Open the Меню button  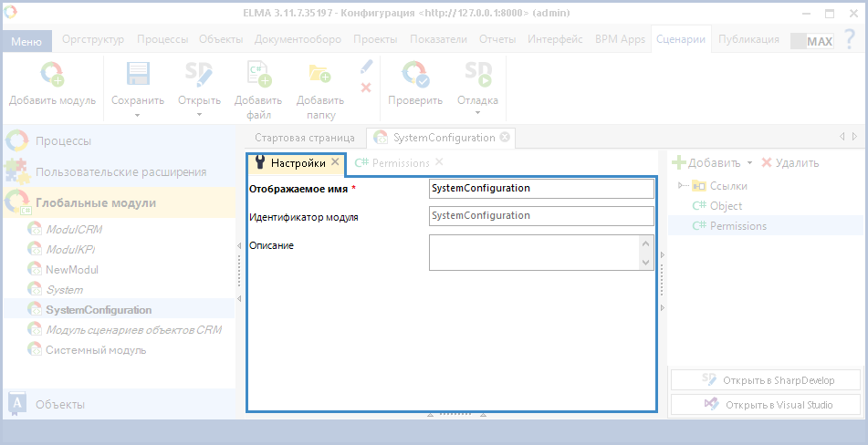pyautogui.click(x=26, y=41)
